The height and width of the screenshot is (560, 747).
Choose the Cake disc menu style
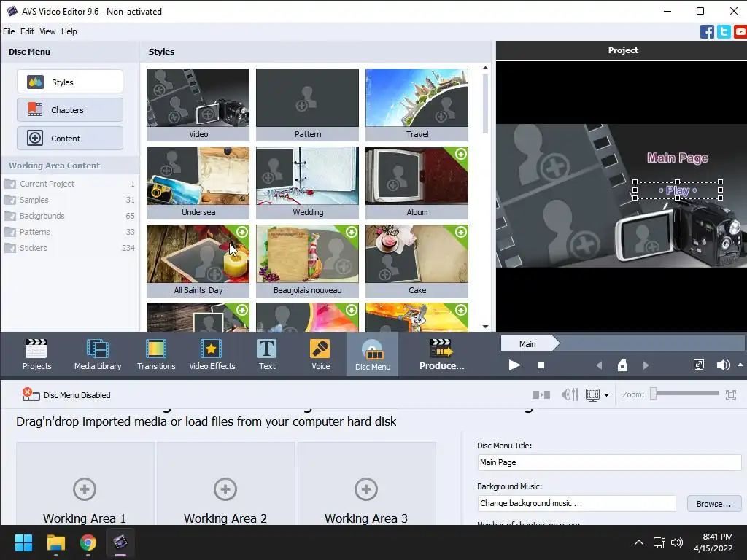coord(417,260)
